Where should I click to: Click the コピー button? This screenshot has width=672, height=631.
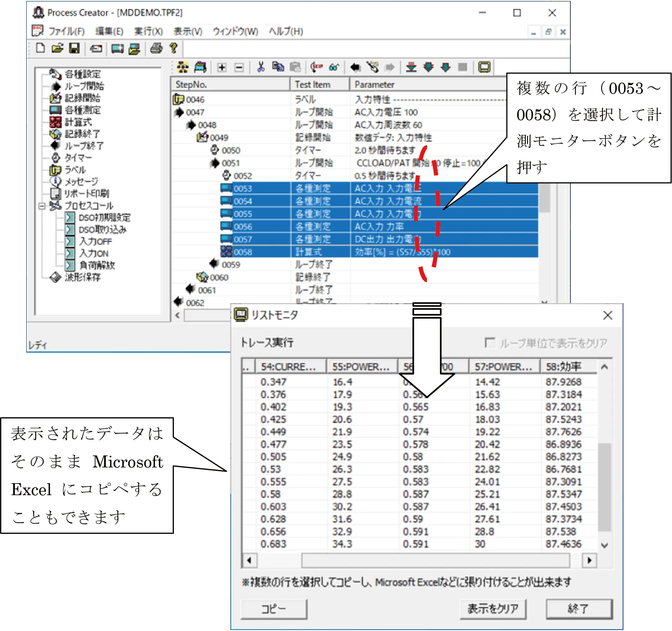point(274,608)
